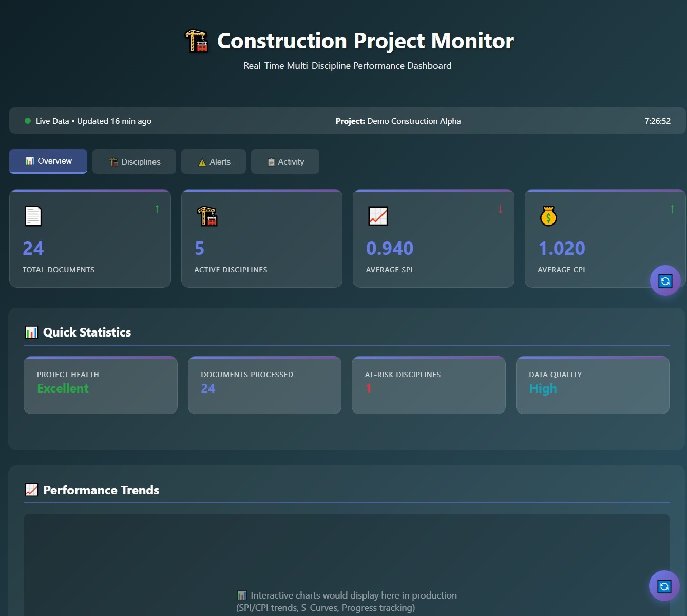Click the clipboard icon on Activity tab
This screenshot has width=687, height=616.
271,162
